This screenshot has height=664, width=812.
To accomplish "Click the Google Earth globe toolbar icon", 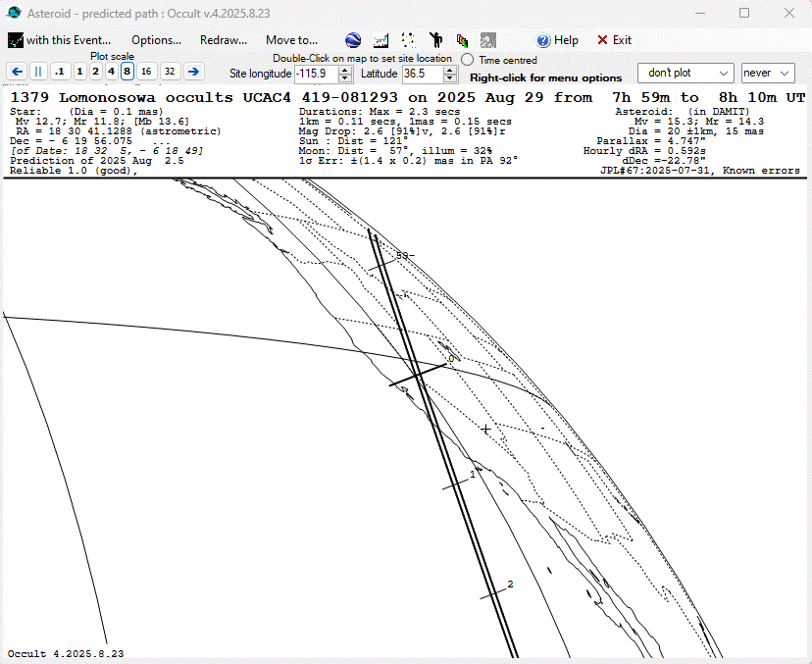I will point(353,40).
